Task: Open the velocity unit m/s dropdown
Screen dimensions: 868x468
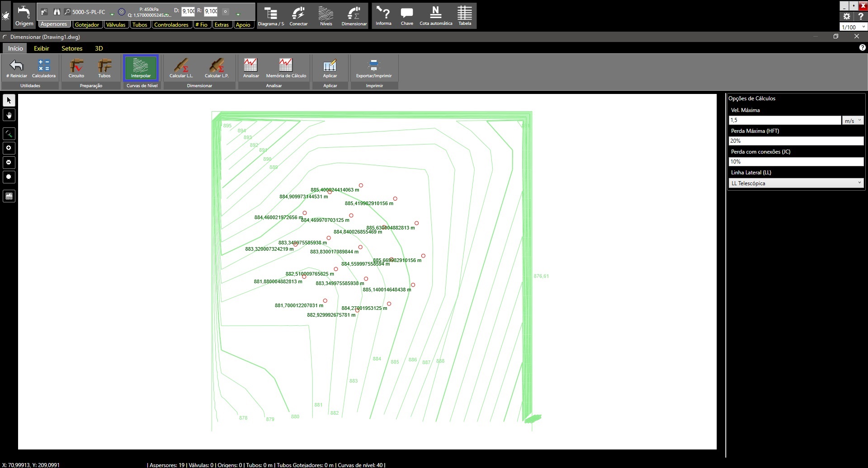Action: (853, 120)
